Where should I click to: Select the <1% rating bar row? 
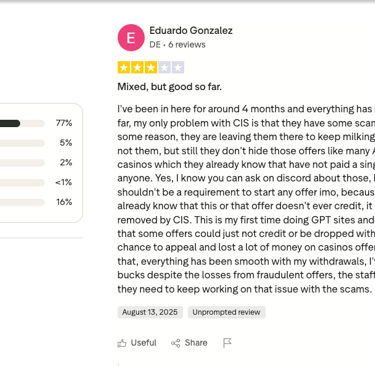coord(36,182)
